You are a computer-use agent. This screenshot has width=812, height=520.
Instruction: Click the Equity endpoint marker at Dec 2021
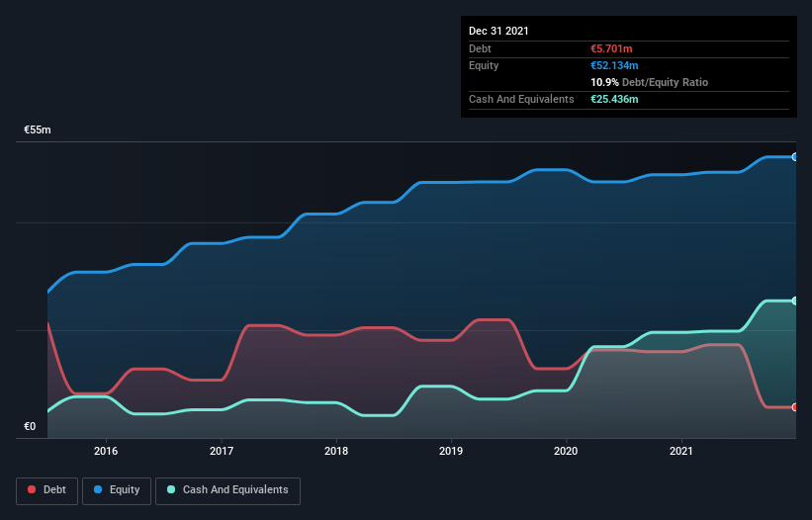[x=794, y=157]
